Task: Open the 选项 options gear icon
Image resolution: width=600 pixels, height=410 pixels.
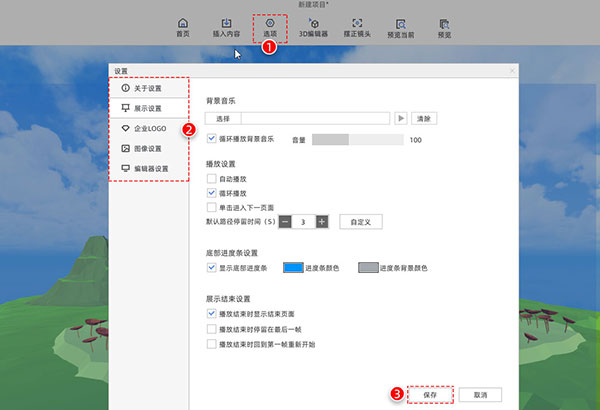Action: [270, 27]
